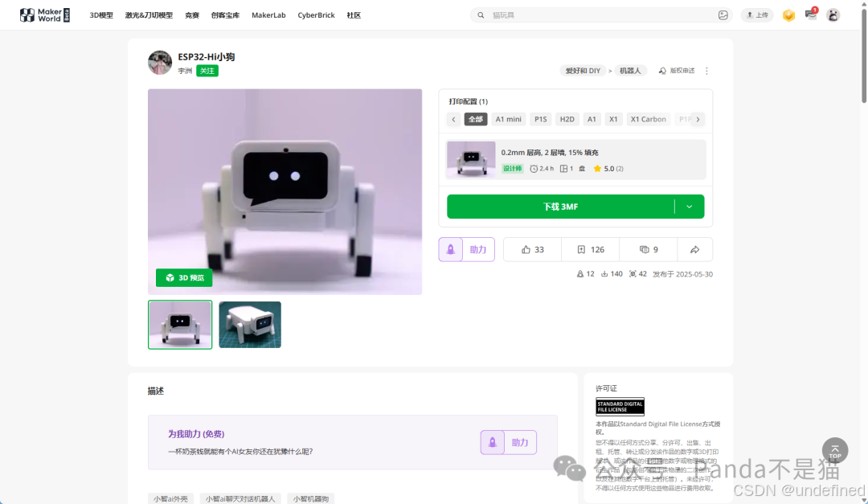Image resolution: width=868 pixels, height=504 pixels.
Task: Select the A1 printer filter
Action: [x=592, y=119]
